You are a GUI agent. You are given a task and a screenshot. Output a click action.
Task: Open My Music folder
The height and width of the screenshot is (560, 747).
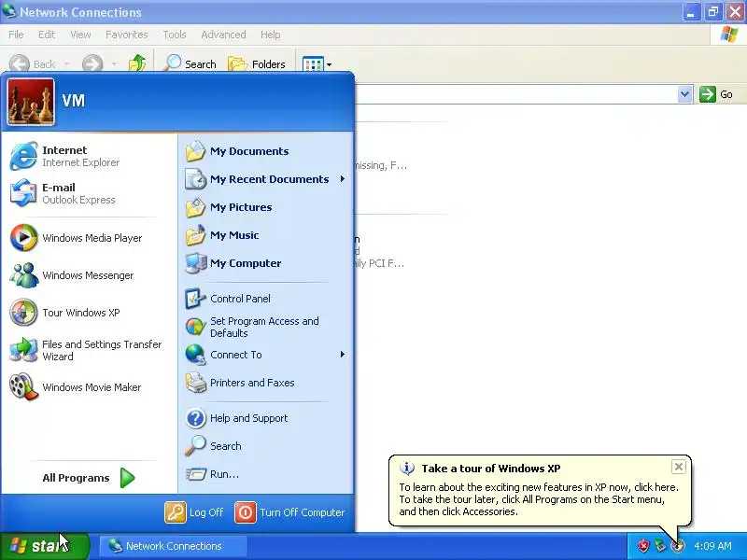pos(265,235)
